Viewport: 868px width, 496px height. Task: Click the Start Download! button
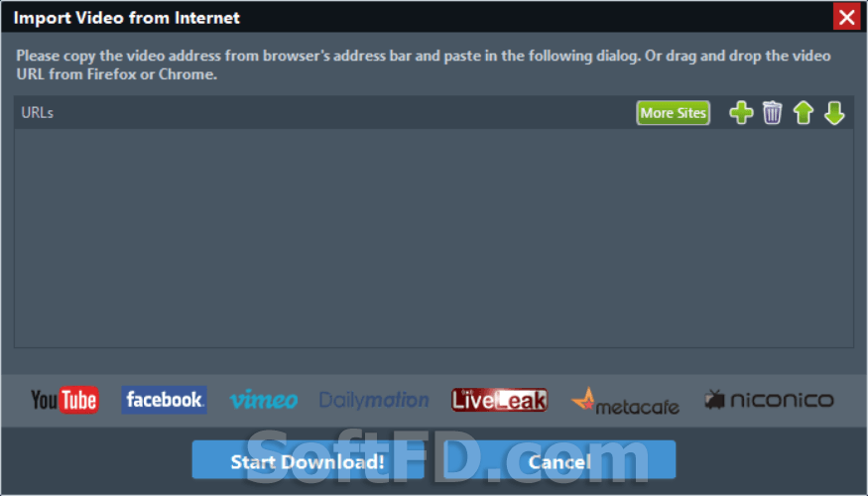(308, 460)
